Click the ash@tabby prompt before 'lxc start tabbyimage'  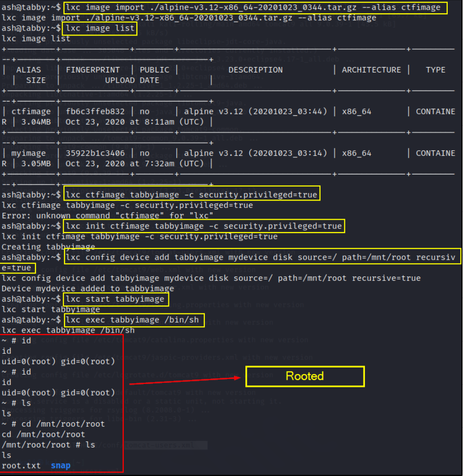(x=31, y=299)
